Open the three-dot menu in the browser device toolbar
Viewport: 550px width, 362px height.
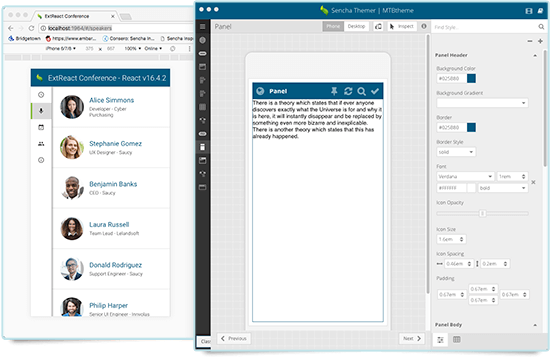pyautogui.click(x=189, y=48)
